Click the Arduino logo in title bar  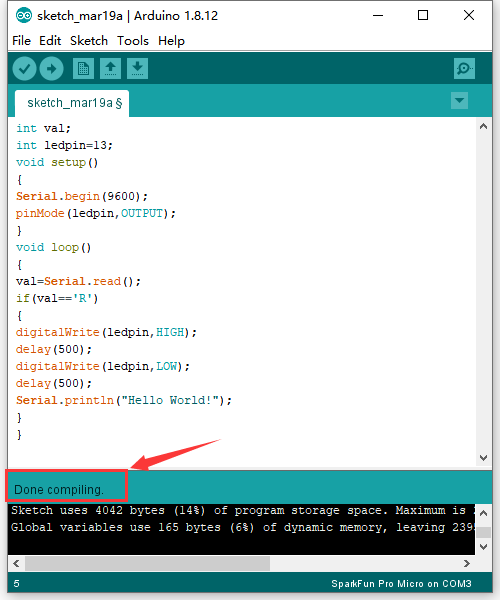[x=24, y=16]
